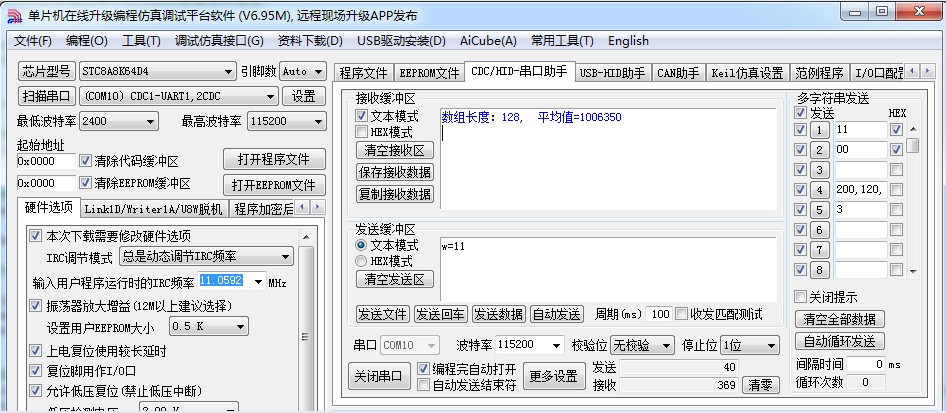Open the 工具(T) menu
This screenshot has width=946, height=413.
tap(141, 41)
